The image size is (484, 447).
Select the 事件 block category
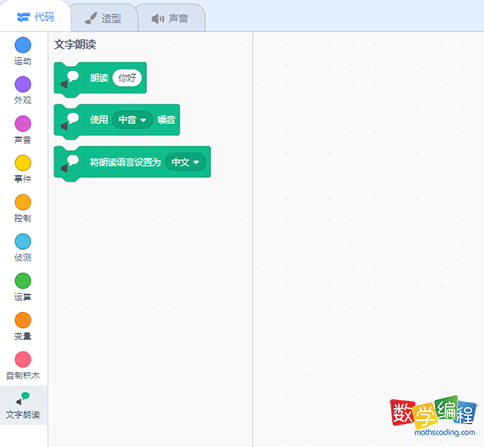point(23,169)
